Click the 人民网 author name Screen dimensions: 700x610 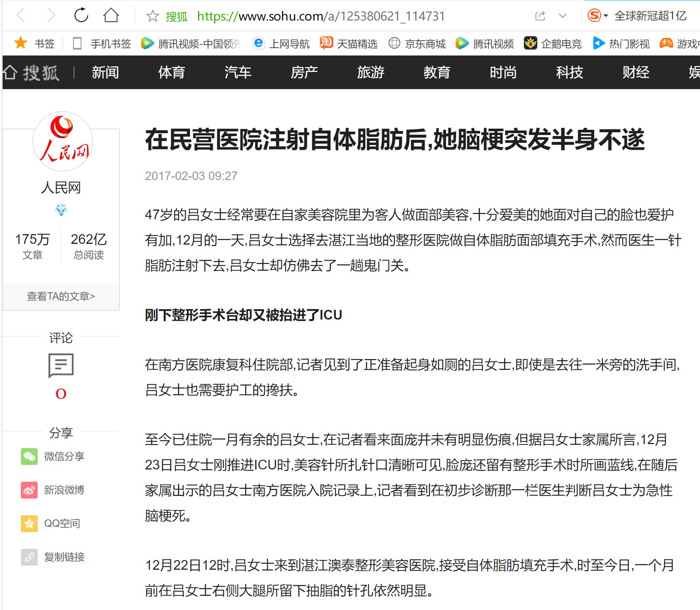61,188
